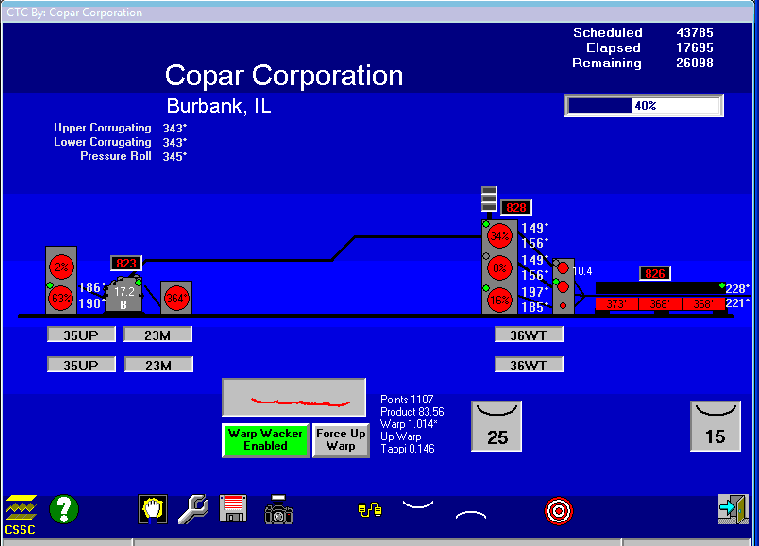759x546 pixels.
Task: Open help with the green question mark
Action: [63, 509]
